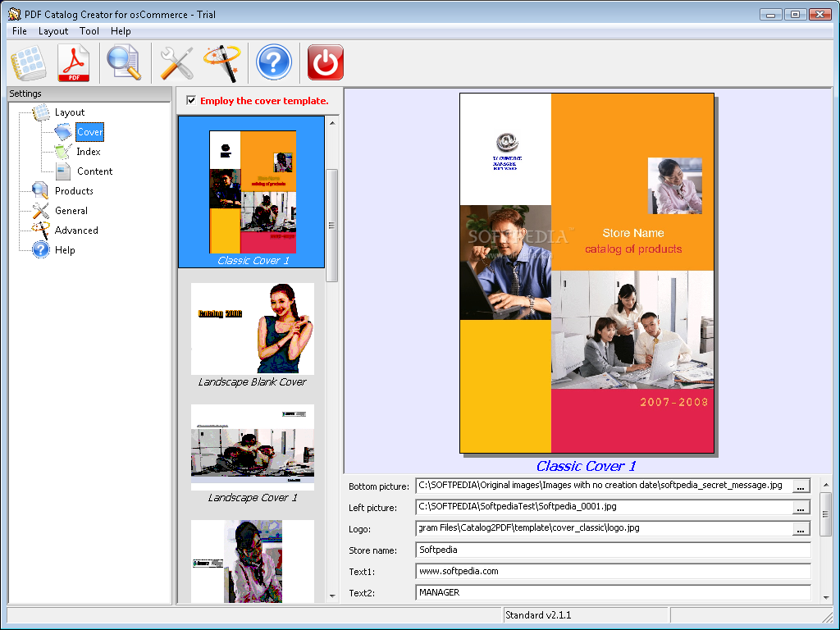The height and width of the screenshot is (630, 840).
Task: Click the red PDF export icon
Action: [x=74, y=62]
